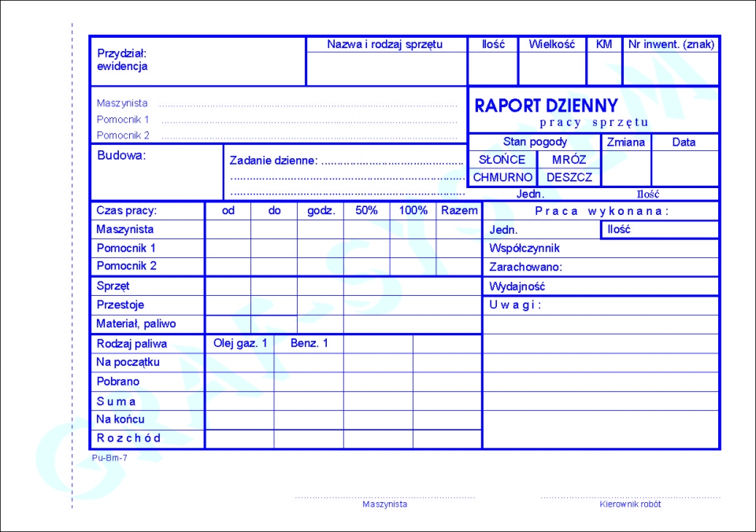Click the 'Materiał, paliwo' row label

(x=136, y=323)
